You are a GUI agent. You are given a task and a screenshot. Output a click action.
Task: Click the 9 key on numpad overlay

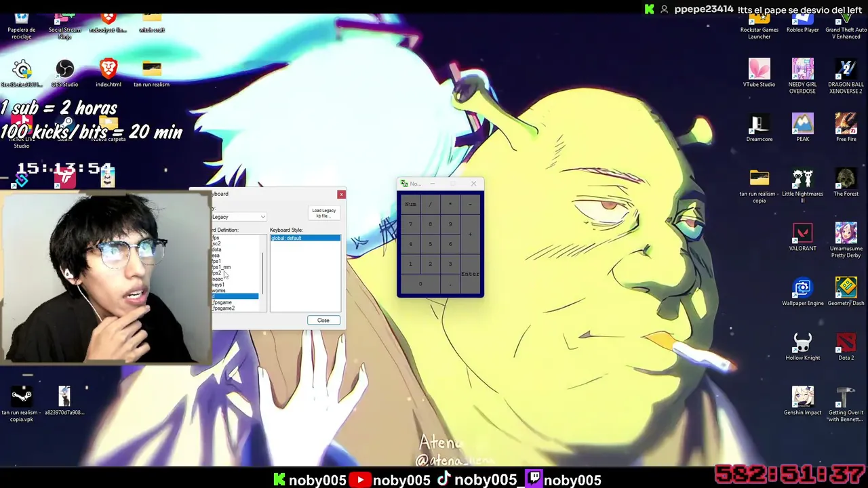[450, 224]
